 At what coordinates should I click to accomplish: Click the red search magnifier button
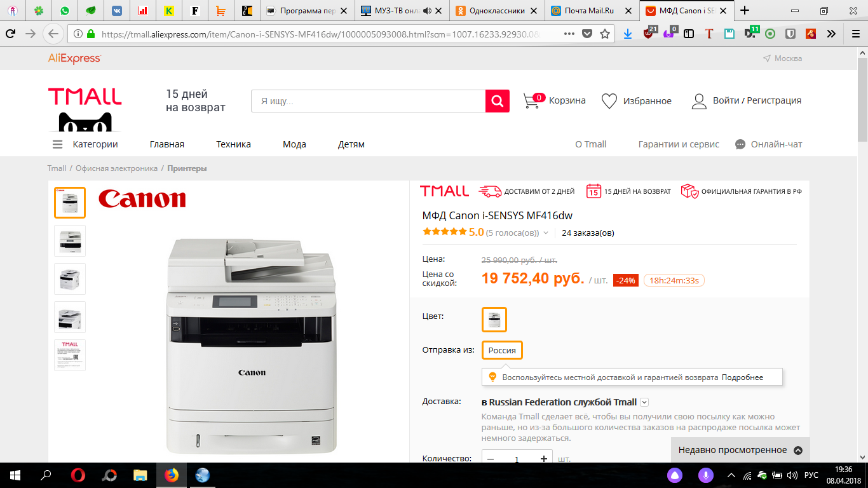pos(498,101)
